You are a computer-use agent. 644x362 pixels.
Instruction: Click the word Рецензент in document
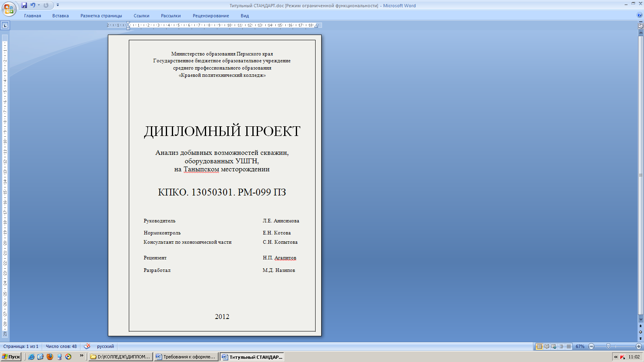pyautogui.click(x=155, y=258)
